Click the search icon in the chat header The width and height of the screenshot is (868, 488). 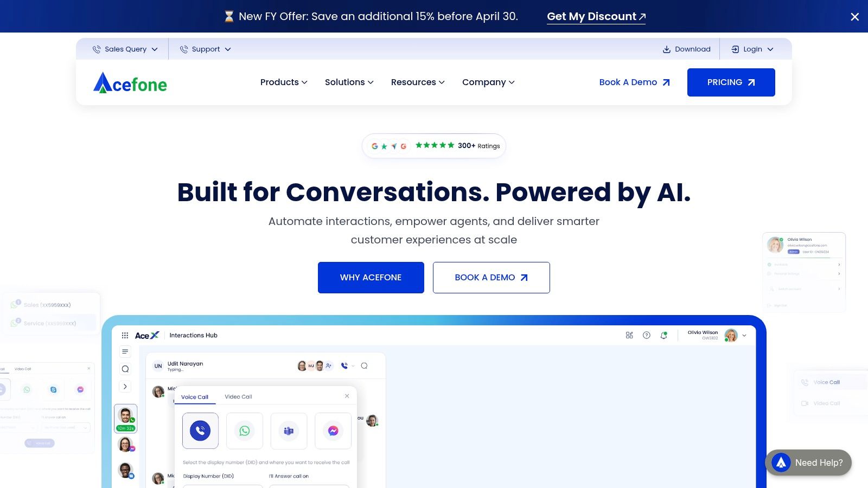tap(364, 366)
